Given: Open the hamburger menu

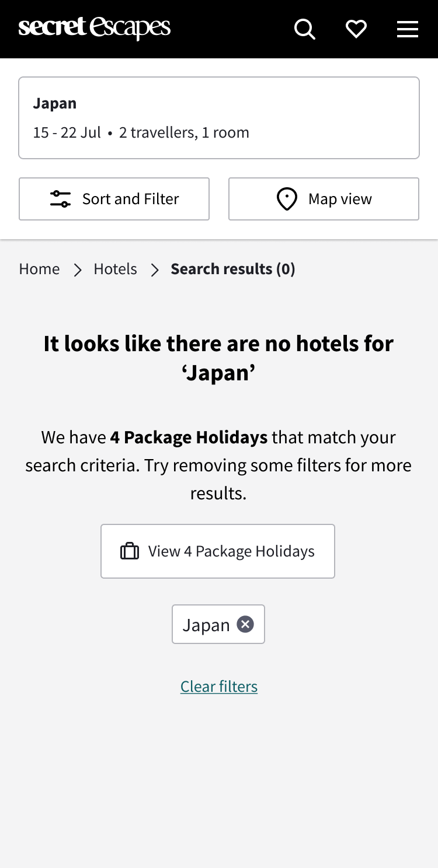Looking at the screenshot, I should (x=408, y=29).
